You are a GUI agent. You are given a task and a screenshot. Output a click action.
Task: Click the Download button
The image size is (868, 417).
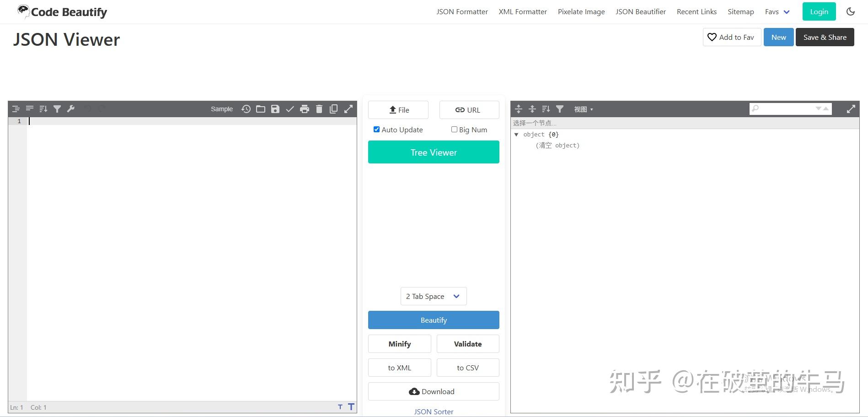click(434, 391)
